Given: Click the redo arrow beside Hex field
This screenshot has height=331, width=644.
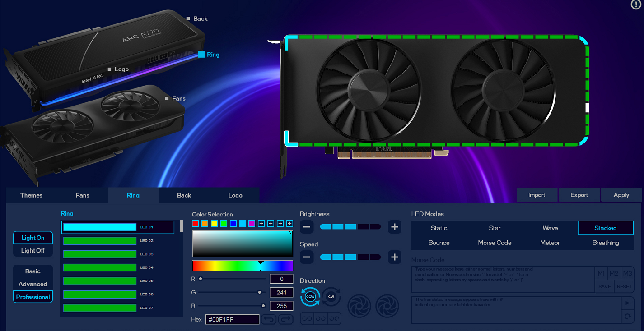Looking at the screenshot, I should [286, 319].
